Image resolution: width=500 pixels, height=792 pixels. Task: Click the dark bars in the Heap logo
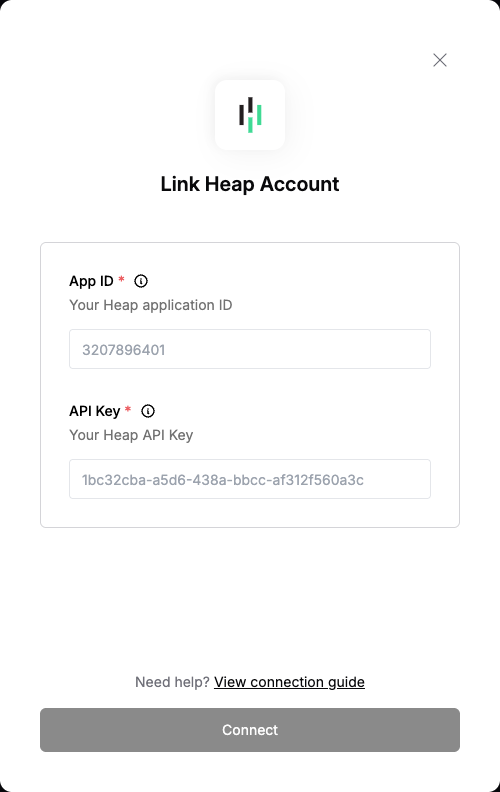click(x=245, y=111)
